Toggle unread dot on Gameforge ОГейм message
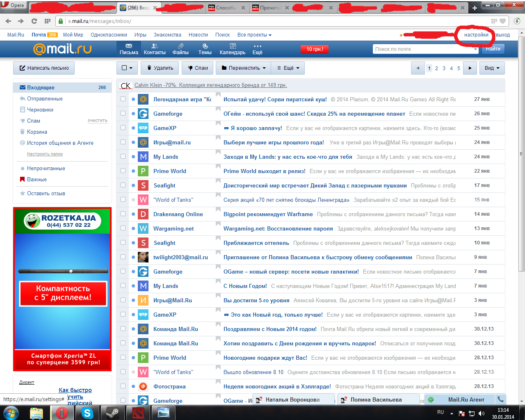 [133, 114]
